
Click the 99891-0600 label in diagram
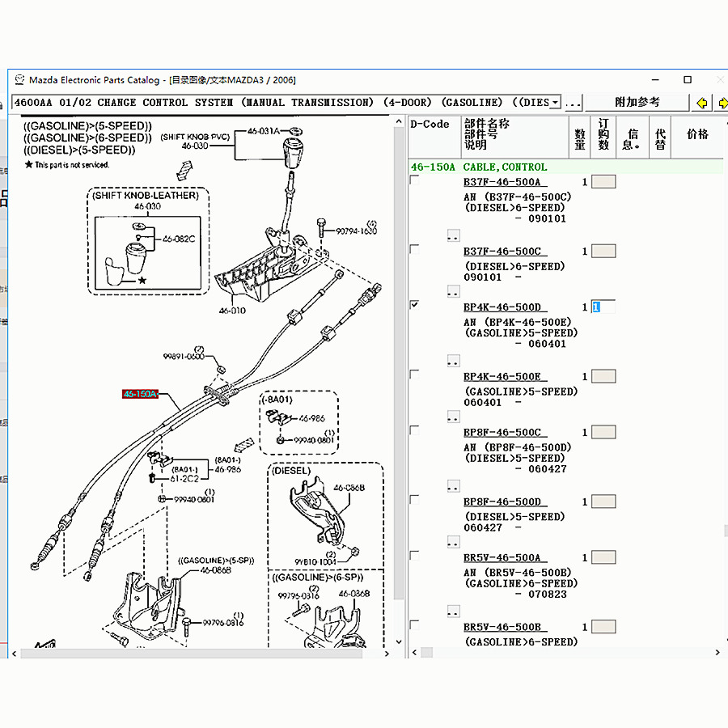184,356
